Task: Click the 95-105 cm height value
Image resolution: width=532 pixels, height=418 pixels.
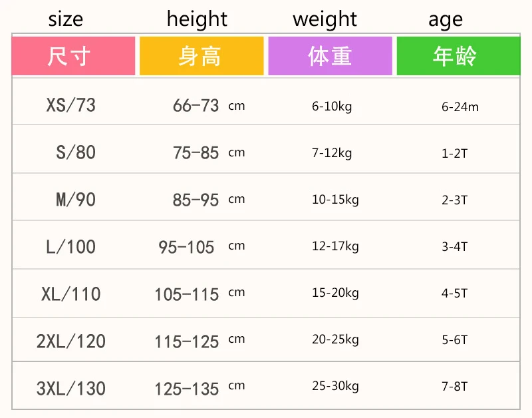Action: coord(201,247)
